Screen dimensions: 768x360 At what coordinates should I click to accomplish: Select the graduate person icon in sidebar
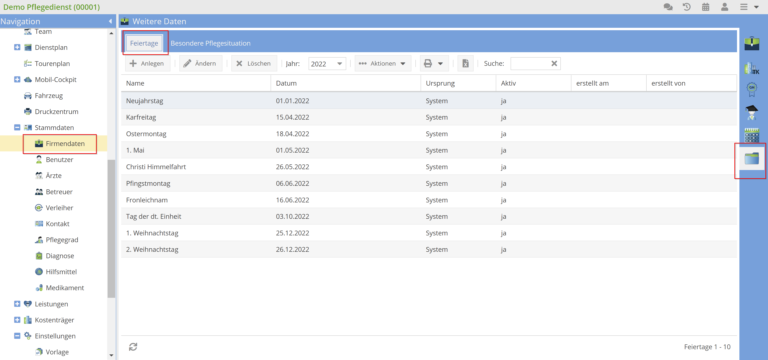point(751,112)
